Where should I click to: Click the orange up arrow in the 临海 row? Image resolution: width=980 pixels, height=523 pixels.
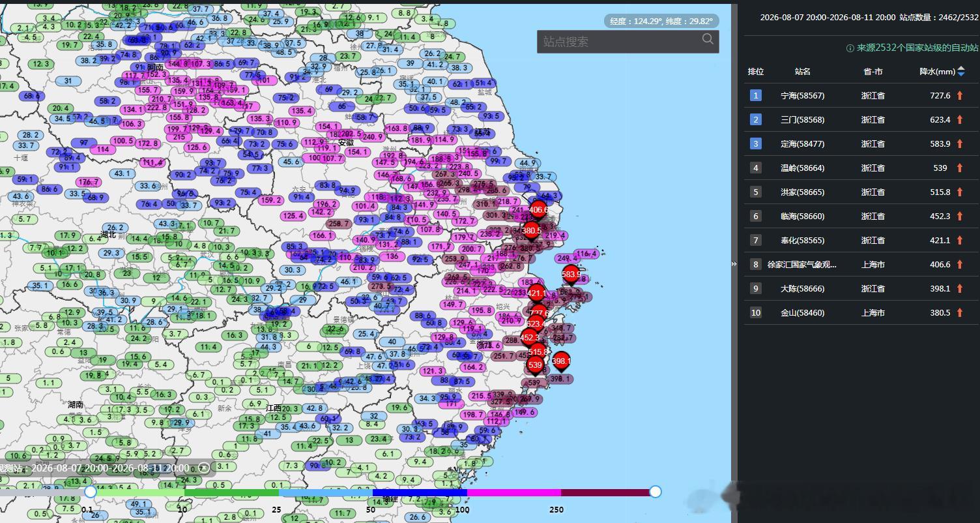pyautogui.click(x=960, y=217)
